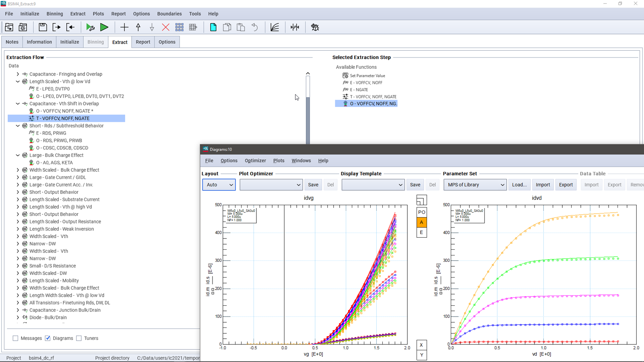Collapse the Capacitance - Vth Shift in Overlap branch
Screen dimensions: 644x362
coord(18,103)
